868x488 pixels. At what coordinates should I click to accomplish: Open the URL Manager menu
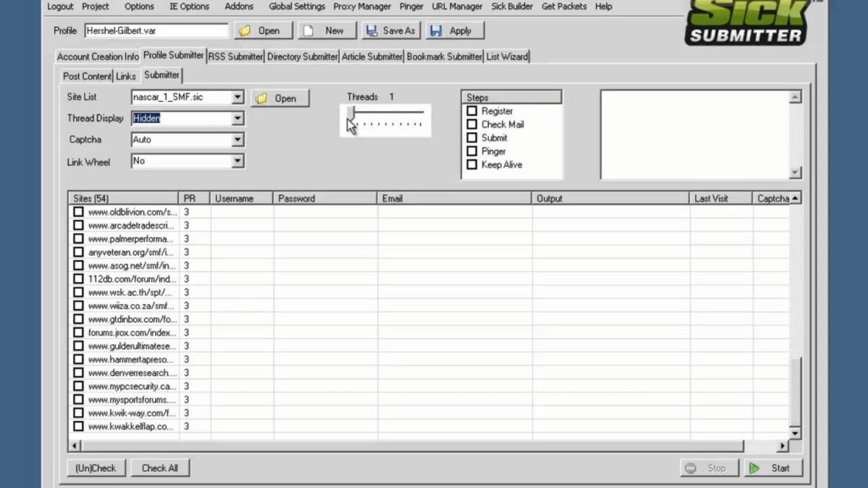[457, 7]
